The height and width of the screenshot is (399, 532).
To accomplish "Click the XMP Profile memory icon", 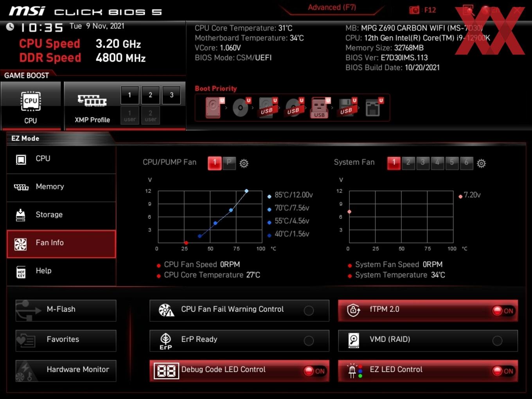I will pyautogui.click(x=92, y=101).
